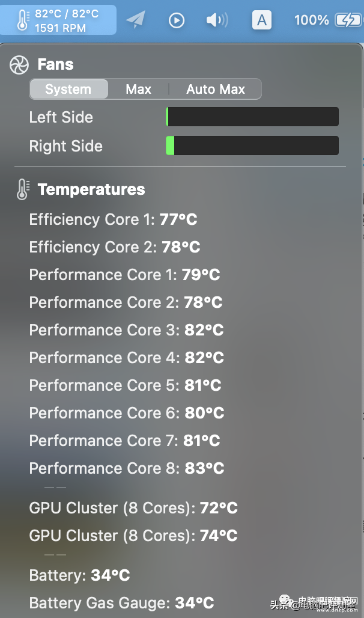Click the Battery 34°C temperature row
Image resolution: width=364 pixels, height=618 pixels.
79,575
